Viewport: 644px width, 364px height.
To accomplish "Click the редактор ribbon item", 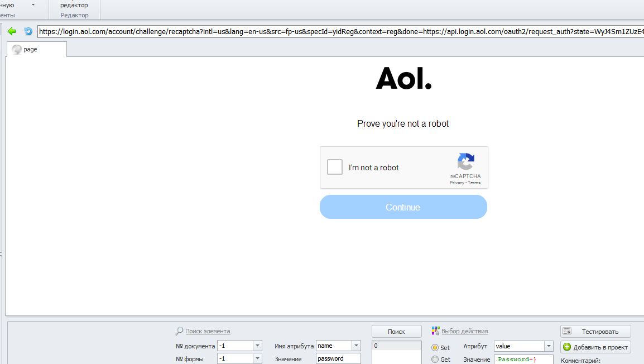I will 74,6.
